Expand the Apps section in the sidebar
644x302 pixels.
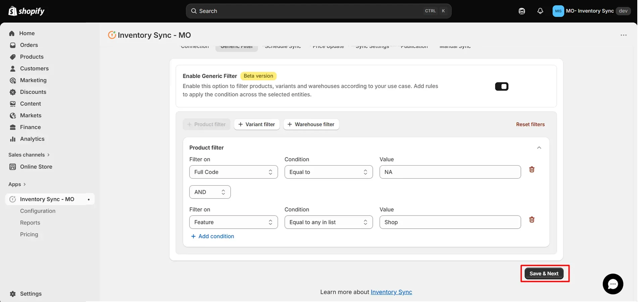pos(17,184)
